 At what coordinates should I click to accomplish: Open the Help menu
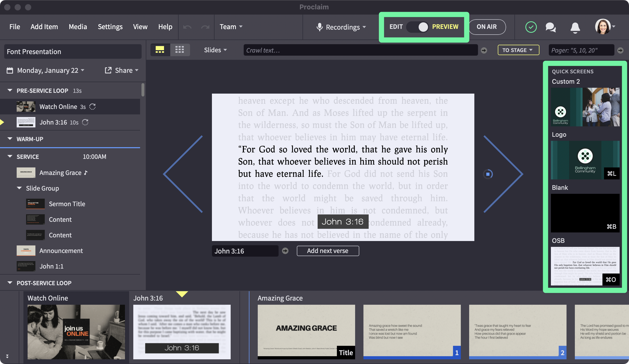(x=165, y=27)
